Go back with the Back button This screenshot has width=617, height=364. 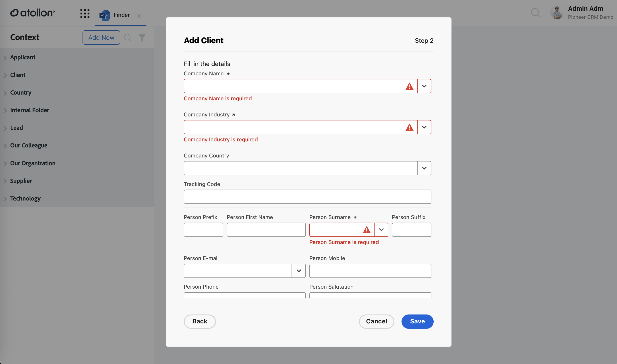(x=200, y=321)
